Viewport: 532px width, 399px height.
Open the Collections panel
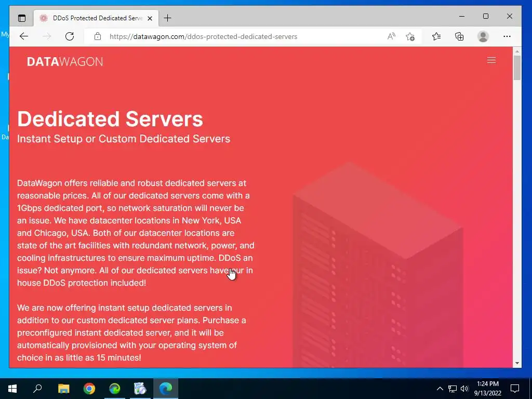click(459, 36)
